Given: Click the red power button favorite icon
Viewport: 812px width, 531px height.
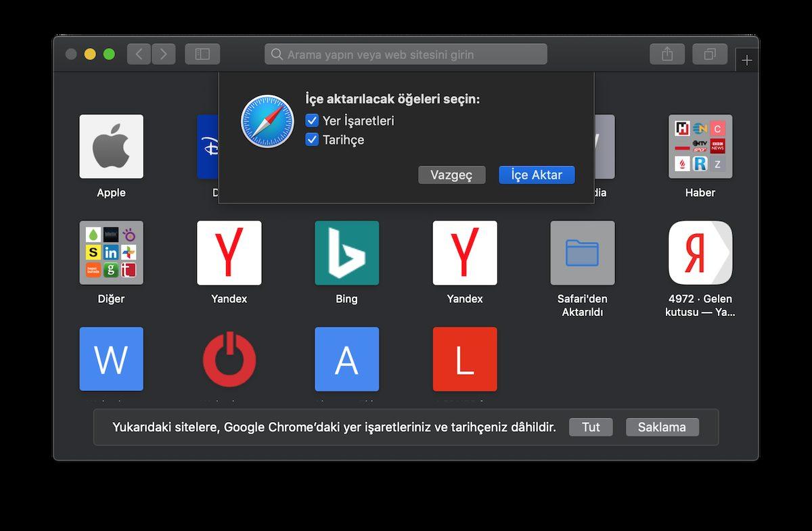Looking at the screenshot, I should 229,359.
